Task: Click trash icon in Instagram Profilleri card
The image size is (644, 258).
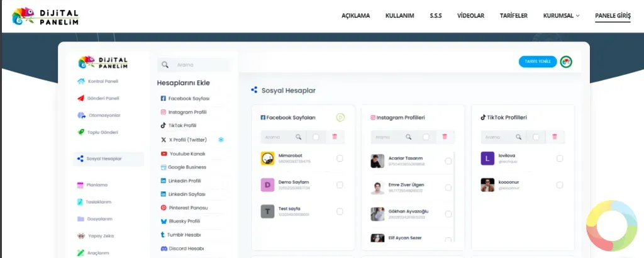Action: tap(445, 137)
